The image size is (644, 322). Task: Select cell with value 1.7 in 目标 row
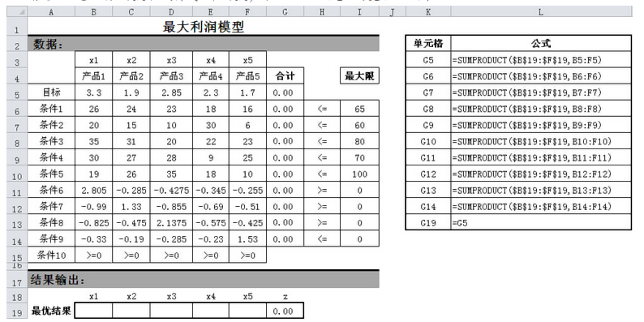click(x=247, y=92)
